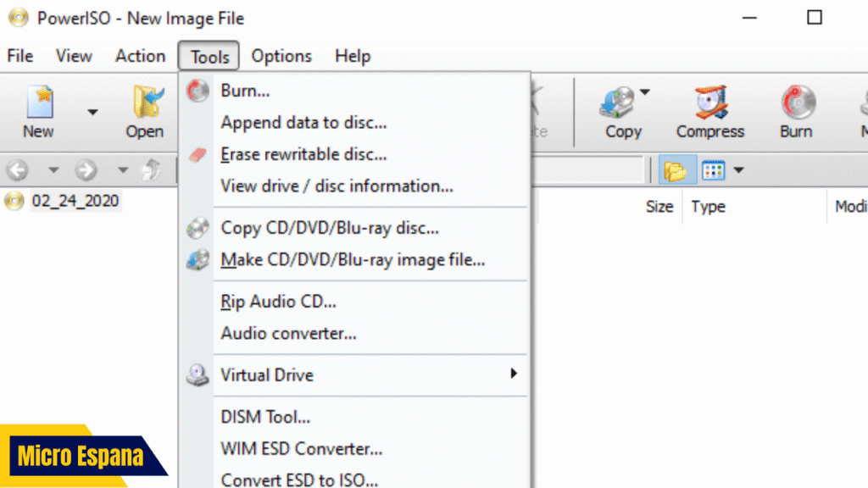
Task: Click the Forward navigation arrow icon
Action: click(x=86, y=170)
